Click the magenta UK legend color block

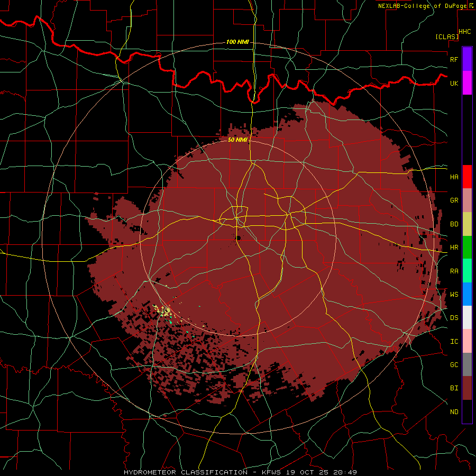coord(467,83)
